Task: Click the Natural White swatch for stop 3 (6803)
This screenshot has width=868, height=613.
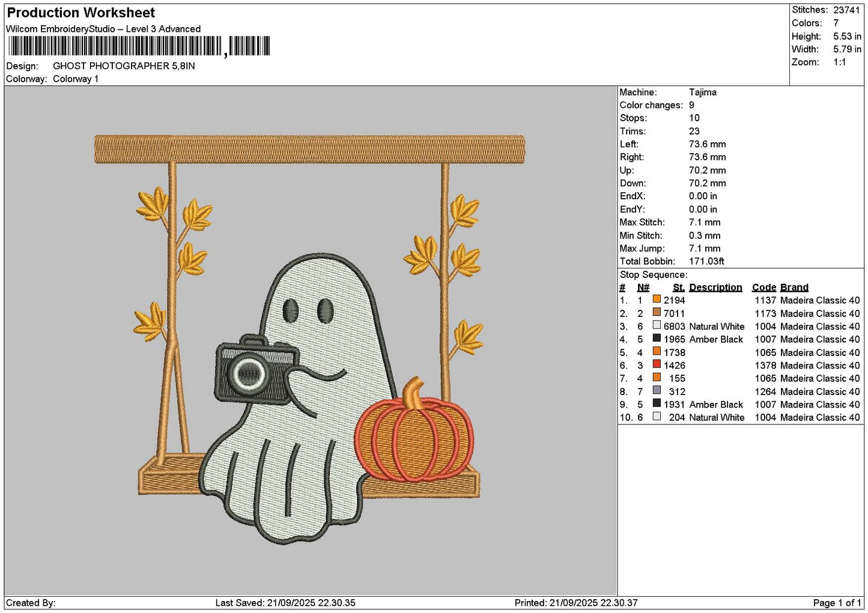Action: click(x=657, y=325)
